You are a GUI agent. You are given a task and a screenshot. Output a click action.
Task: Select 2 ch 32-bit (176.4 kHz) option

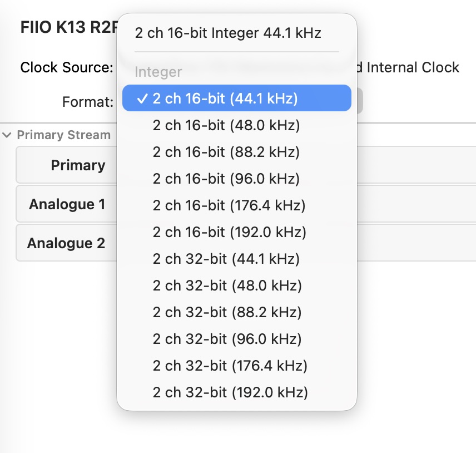[x=229, y=366]
